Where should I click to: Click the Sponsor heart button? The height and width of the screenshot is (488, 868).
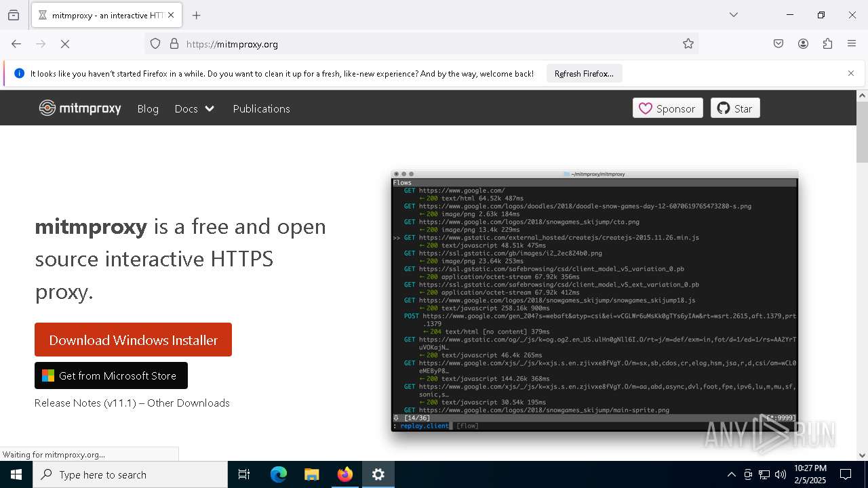[x=667, y=108]
